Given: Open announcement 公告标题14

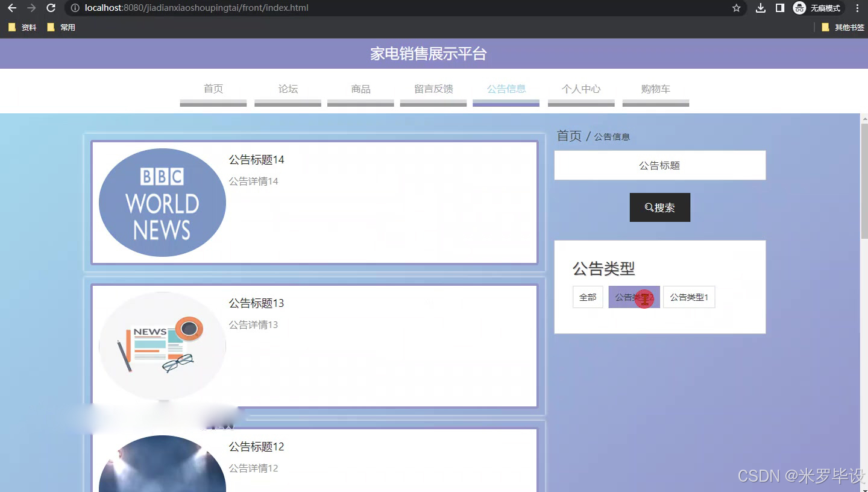Looking at the screenshot, I should (x=257, y=159).
